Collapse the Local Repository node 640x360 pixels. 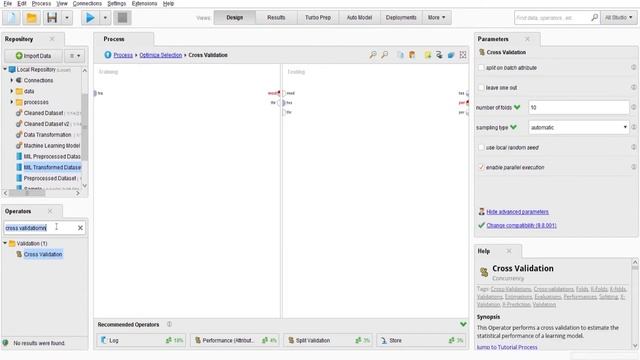click(x=5, y=69)
